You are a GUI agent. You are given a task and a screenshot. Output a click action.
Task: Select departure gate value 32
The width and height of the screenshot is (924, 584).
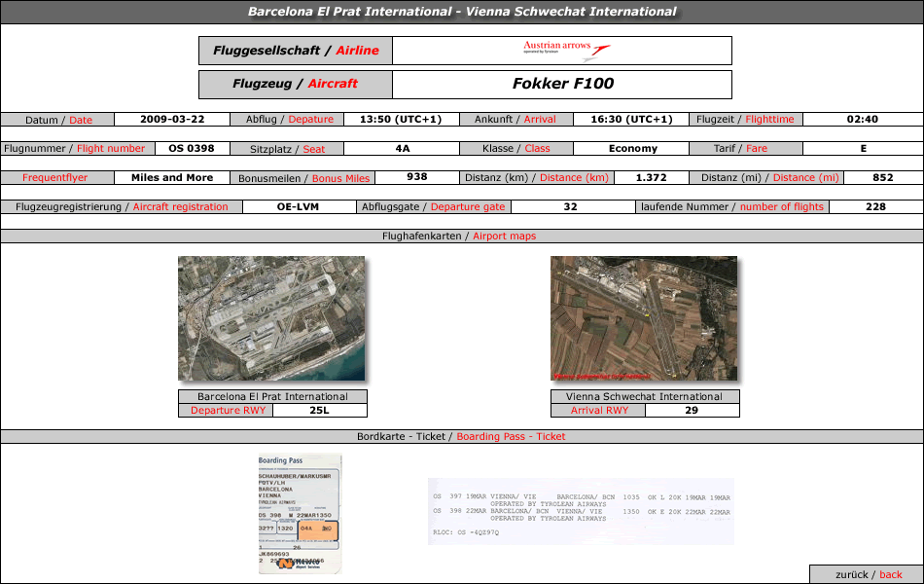point(570,207)
